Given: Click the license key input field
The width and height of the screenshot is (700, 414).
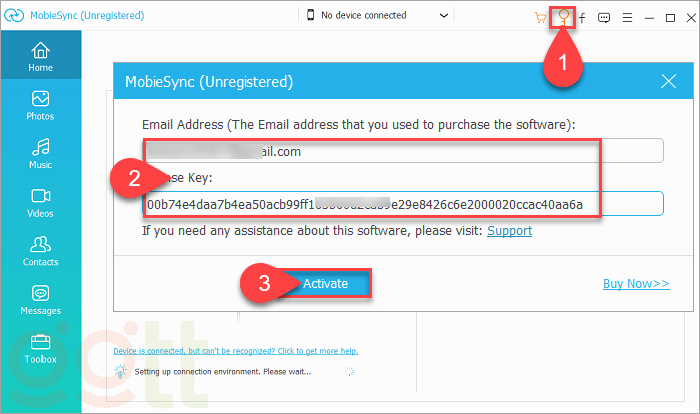Looking at the screenshot, I should coord(404,204).
